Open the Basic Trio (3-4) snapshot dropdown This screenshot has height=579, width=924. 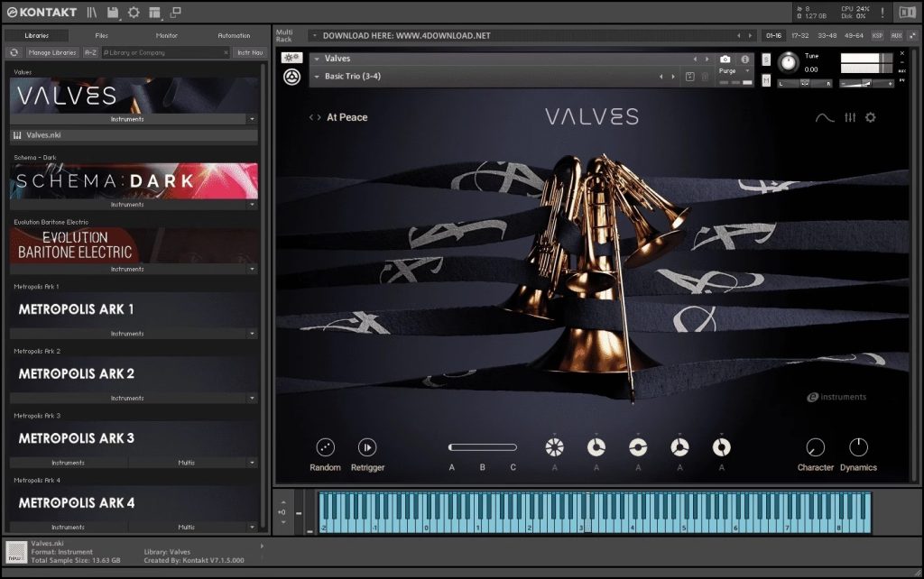(x=317, y=77)
